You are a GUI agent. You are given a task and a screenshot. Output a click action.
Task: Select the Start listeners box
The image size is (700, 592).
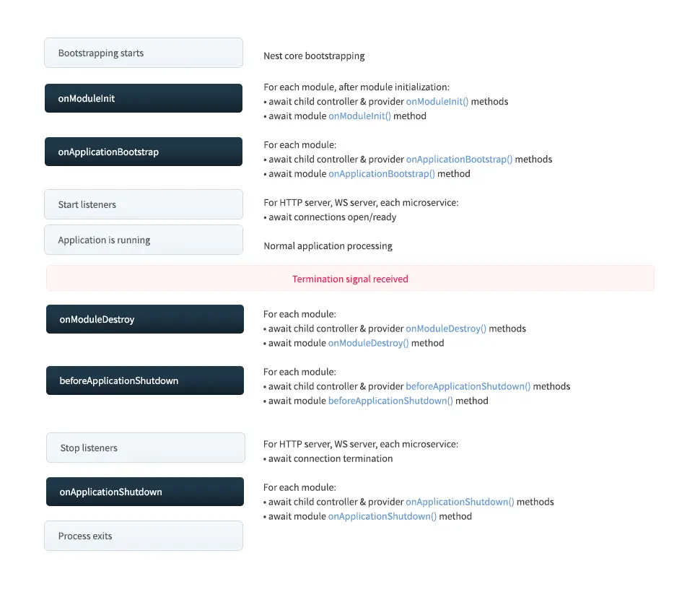(144, 204)
